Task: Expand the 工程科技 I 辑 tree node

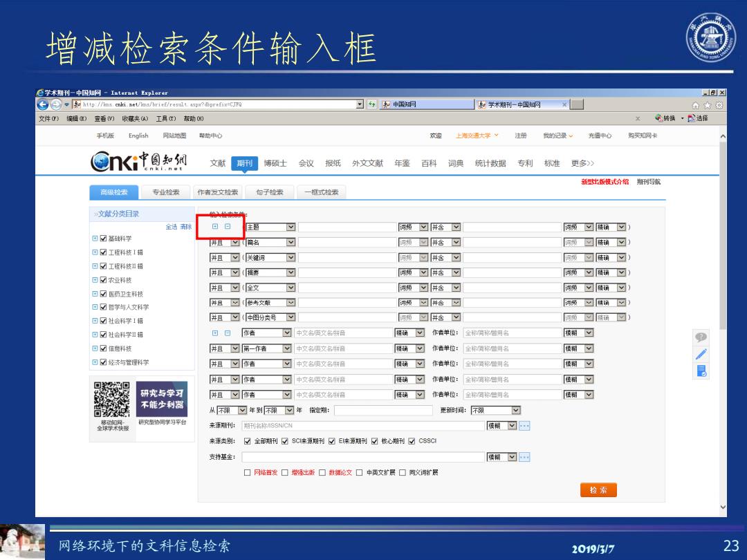Action: tap(95, 252)
